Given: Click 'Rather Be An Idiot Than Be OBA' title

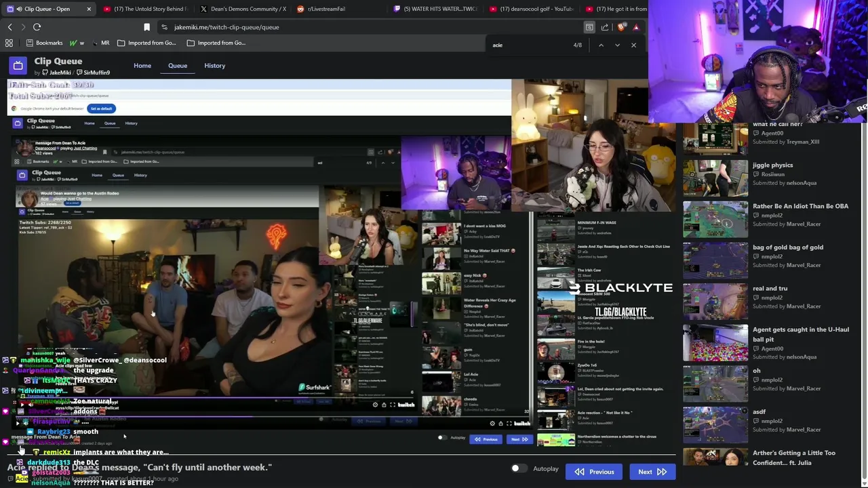Looking at the screenshot, I should 800,206.
